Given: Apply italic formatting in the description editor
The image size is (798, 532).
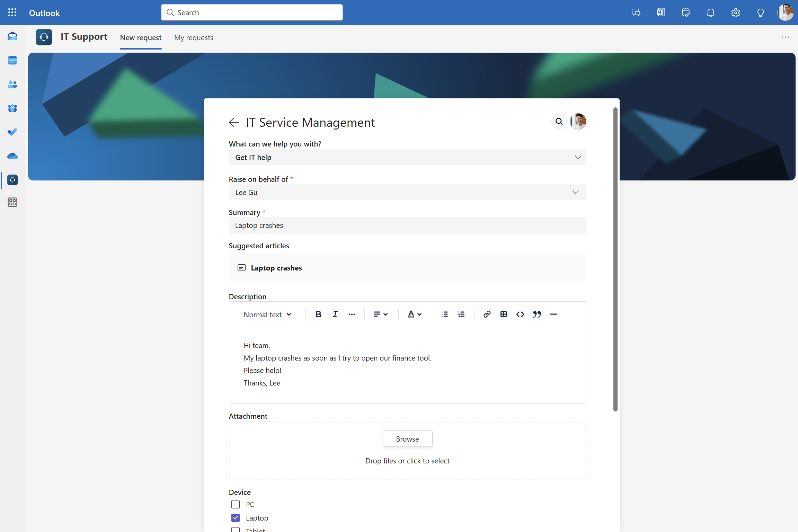Looking at the screenshot, I should [x=335, y=314].
